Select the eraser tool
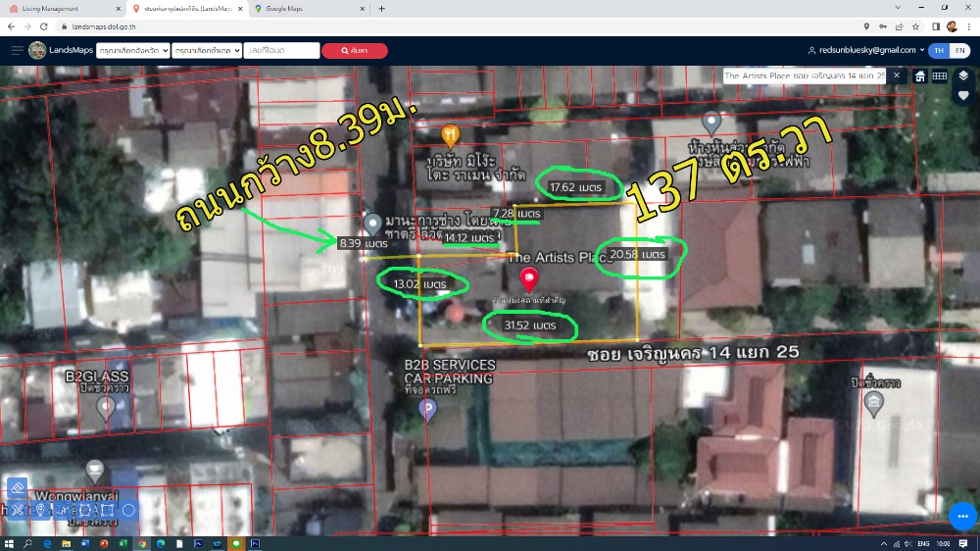The height and width of the screenshot is (551, 980). (17, 487)
